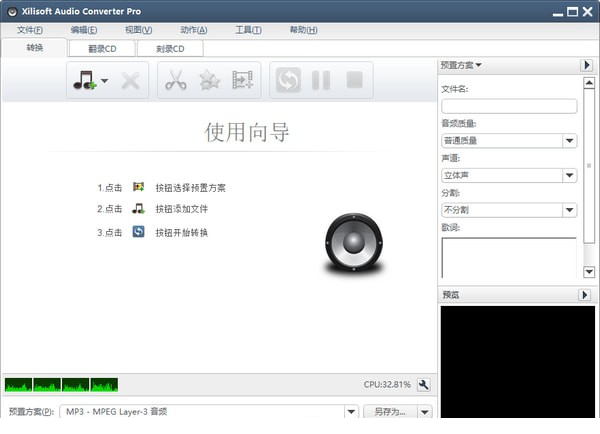
Task: Open the 音频质量 dropdown
Action: coord(509,140)
